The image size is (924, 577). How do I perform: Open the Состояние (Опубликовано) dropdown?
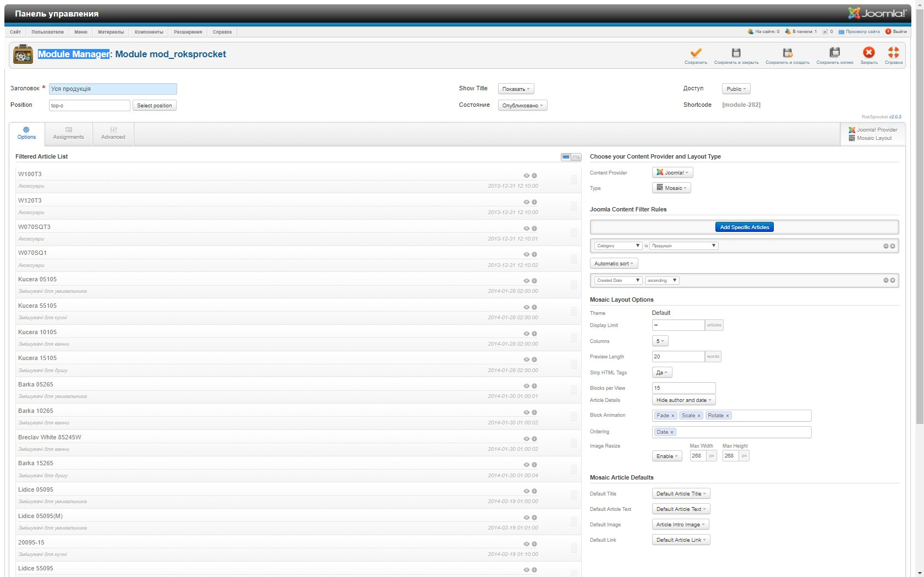[522, 105]
